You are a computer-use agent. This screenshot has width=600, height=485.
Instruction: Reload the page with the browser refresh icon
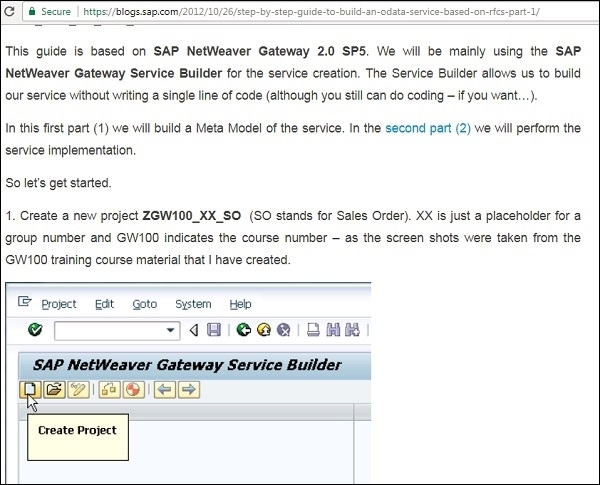(8, 11)
